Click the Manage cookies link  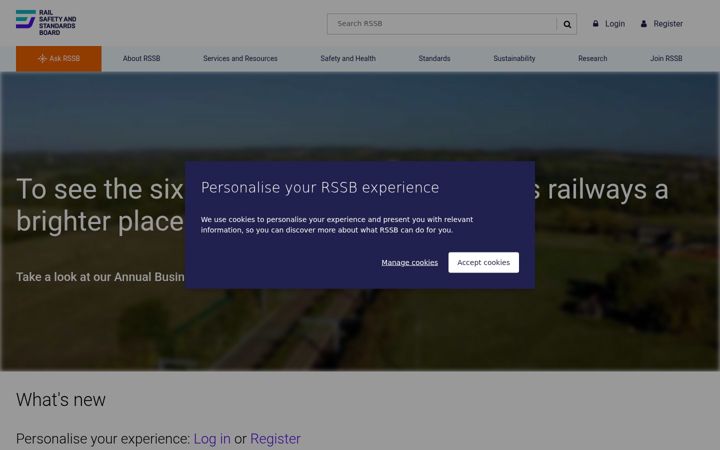[410, 263]
